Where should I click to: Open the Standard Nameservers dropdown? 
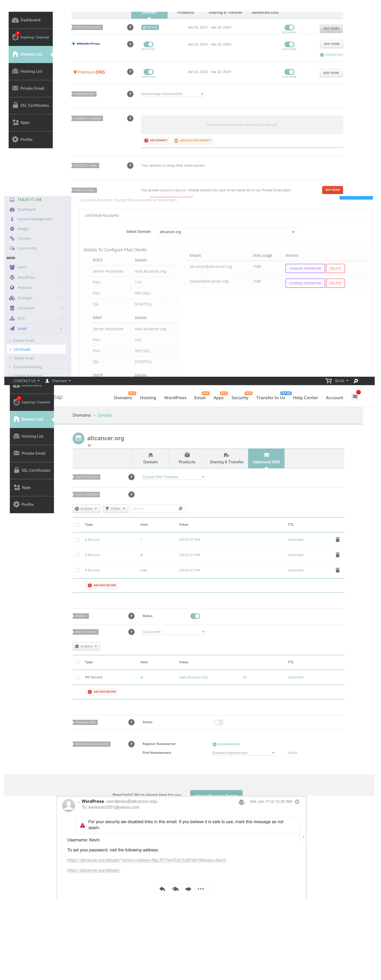pos(244,753)
